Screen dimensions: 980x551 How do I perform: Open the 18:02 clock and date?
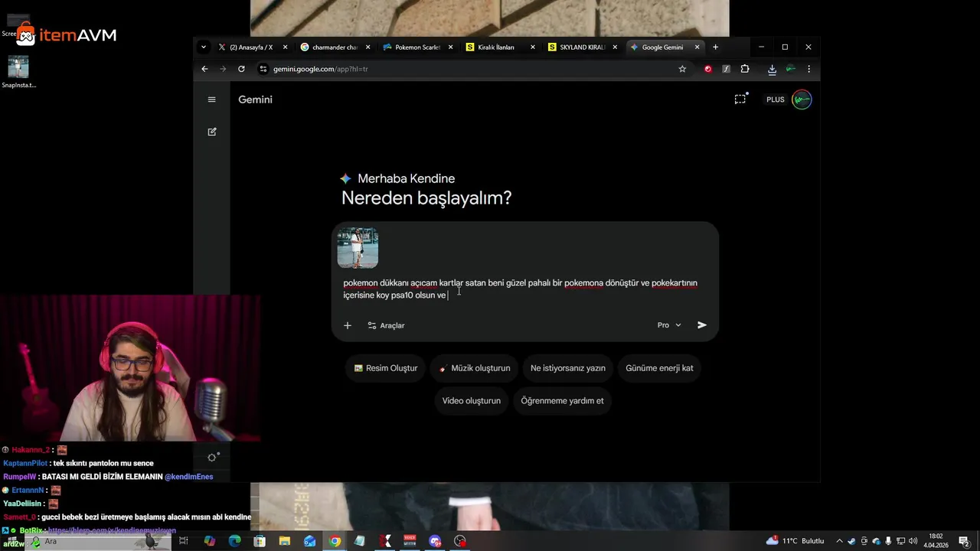936,541
